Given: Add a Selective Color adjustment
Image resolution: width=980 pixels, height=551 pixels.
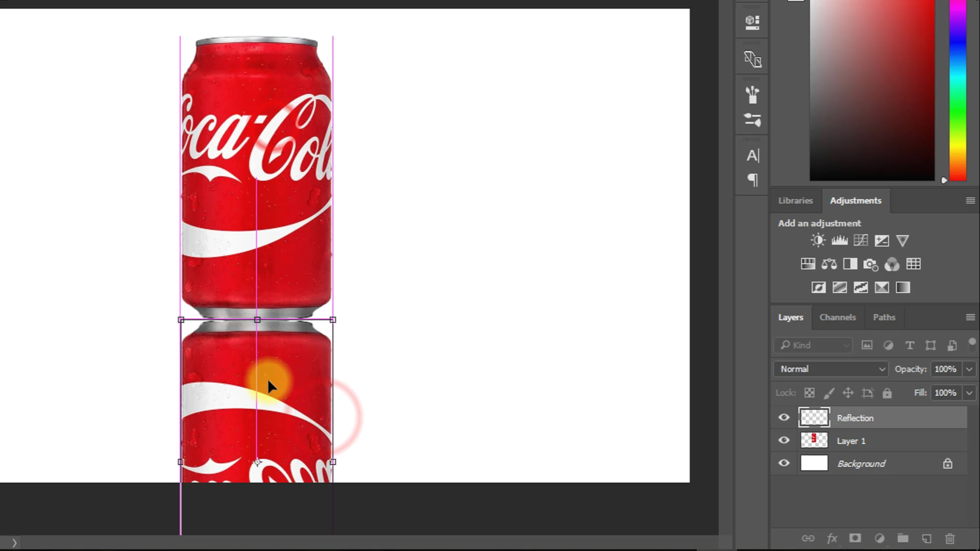Looking at the screenshot, I should [881, 288].
